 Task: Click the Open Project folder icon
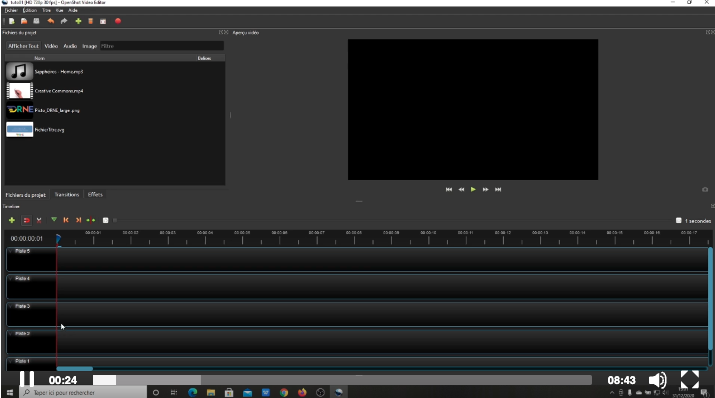pyautogui.click(x=24, y=21)
